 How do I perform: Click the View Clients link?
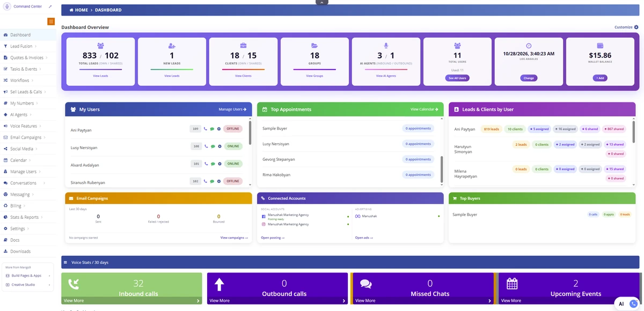pyautogui.click(x=243, y=76)
